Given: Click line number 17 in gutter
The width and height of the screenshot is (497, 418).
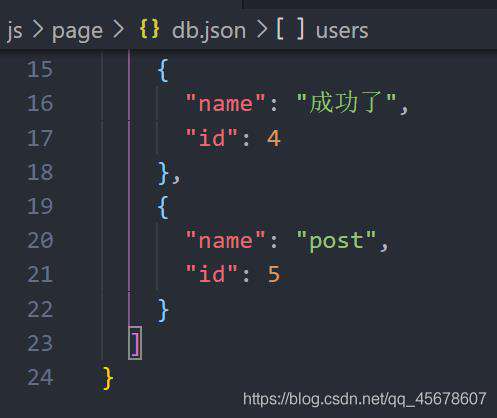Looking at the screenshot, I should pos(40,138).
